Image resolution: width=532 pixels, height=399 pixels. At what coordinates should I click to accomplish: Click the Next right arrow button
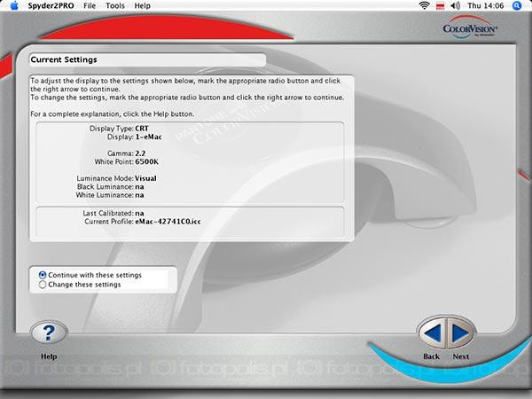tap(461, 333)
